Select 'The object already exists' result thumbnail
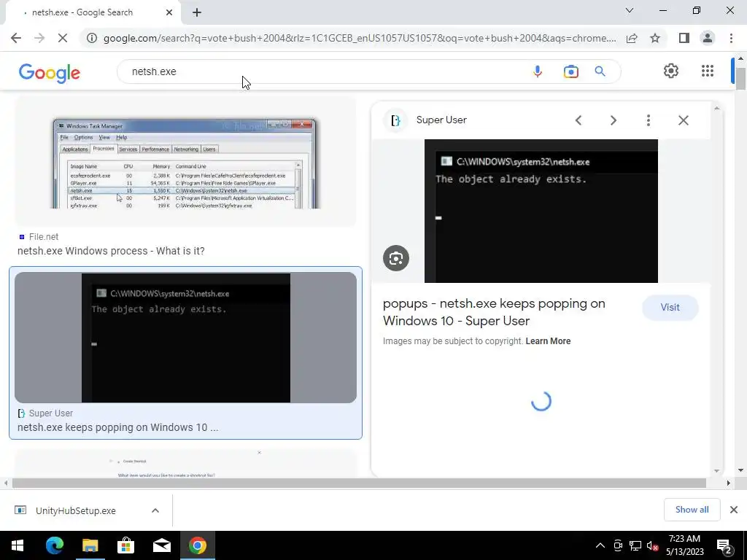Viewport: 747px width, 560px height. pos(186,338)
